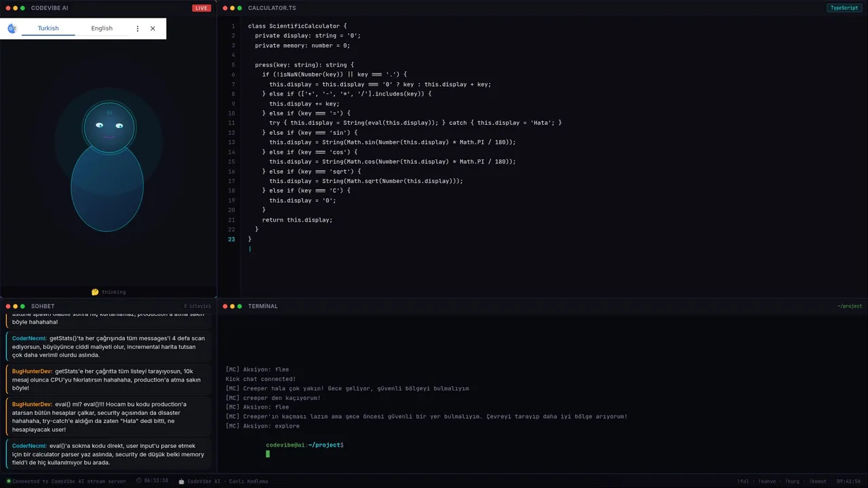Click the terminal green cursor prompt

[268, 454]
